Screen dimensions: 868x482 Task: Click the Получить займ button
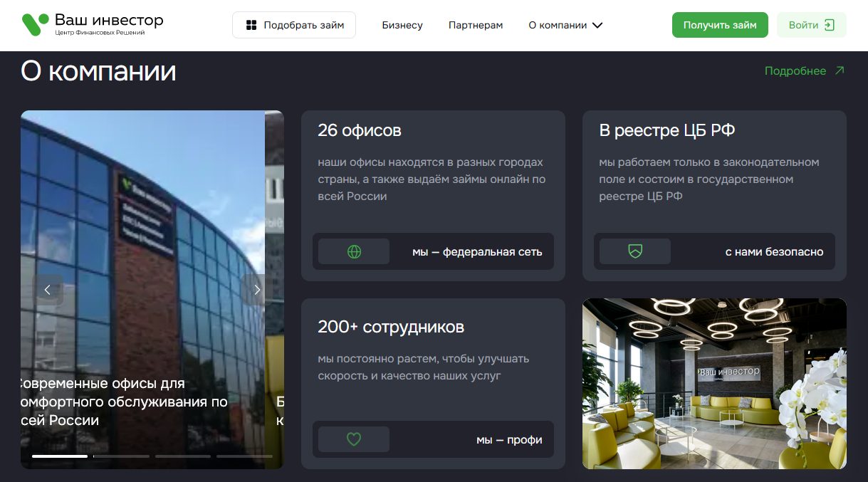tap(720, 25)
